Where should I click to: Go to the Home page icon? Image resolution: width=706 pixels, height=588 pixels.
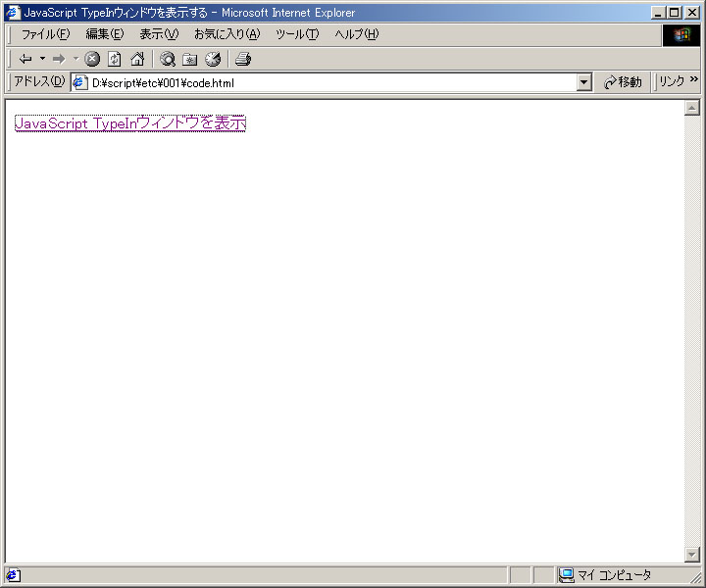coord(137,59)
